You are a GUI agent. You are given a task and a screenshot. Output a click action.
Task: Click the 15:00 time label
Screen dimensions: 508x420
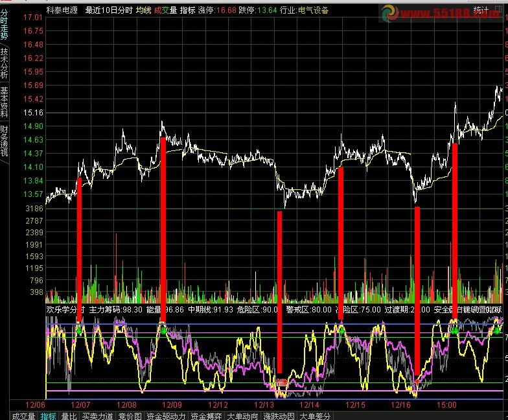(x=447, y=404)
